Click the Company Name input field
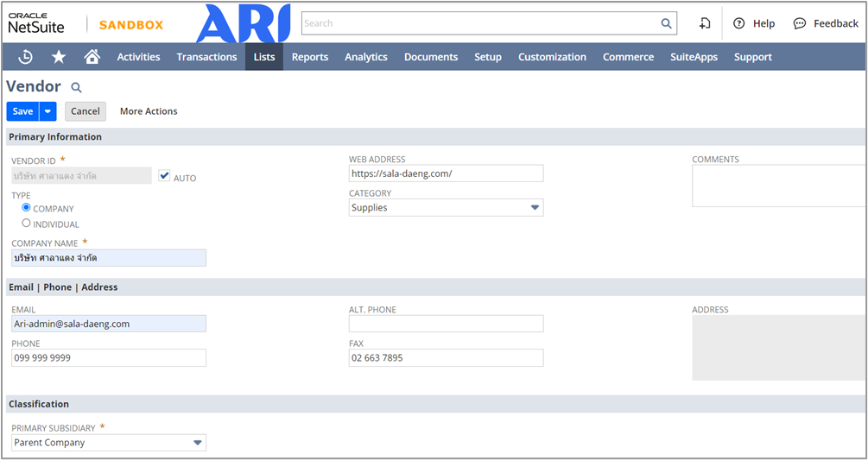This screenshot has width=868, height=460. click(109, 258)
